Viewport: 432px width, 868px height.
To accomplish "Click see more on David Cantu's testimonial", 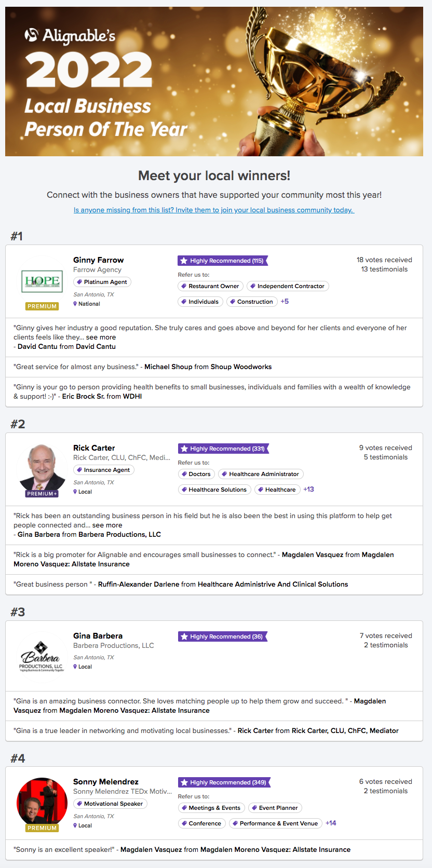I will (x=101, y=337).
